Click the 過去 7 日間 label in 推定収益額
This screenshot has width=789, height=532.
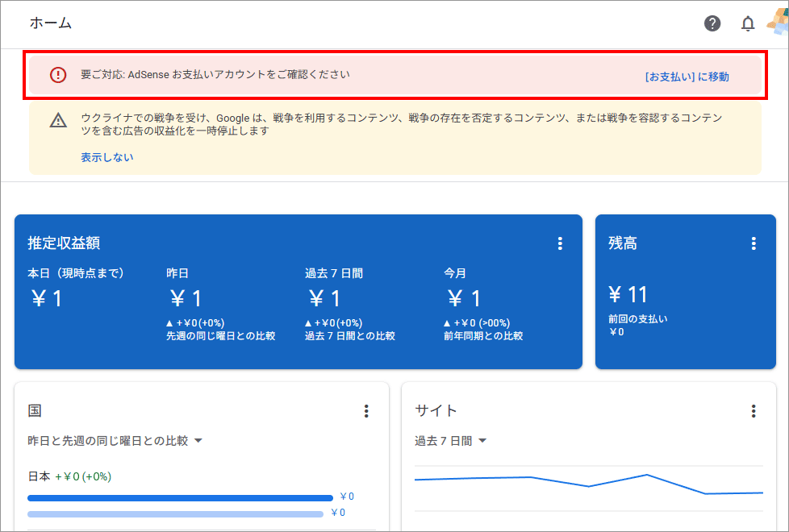click(x=334, y=273)
